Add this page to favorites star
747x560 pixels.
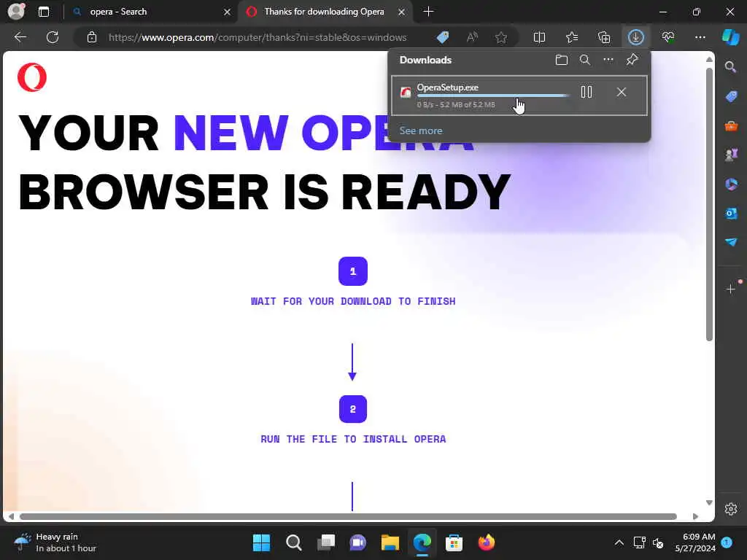(500, 37)
